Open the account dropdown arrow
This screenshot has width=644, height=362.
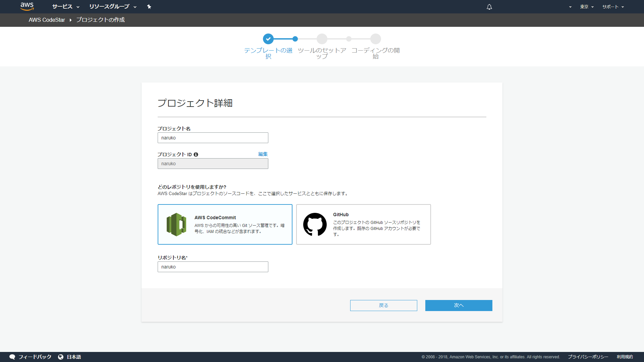click(570, 7)
